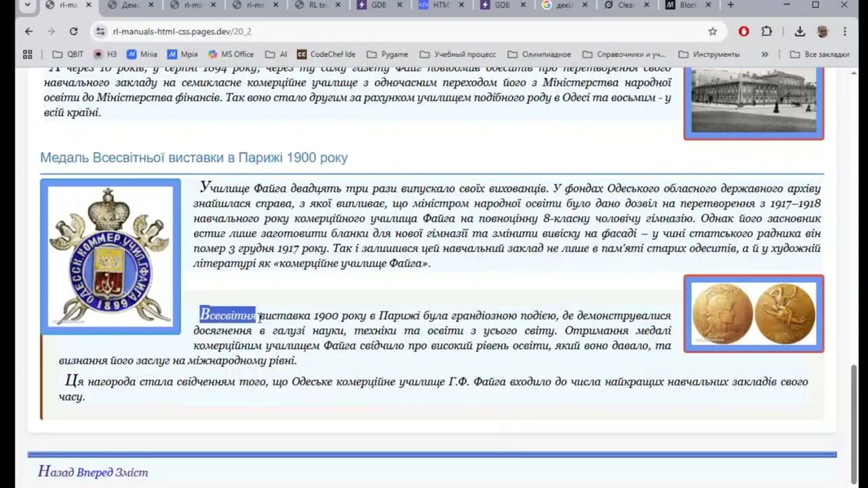Open the Учебный процесс bookmarks folder

tap(458, 54)
